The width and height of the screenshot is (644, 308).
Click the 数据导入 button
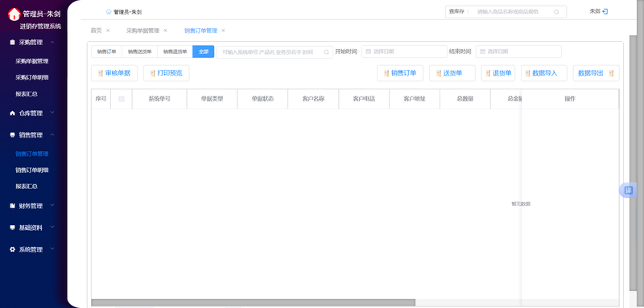click(544, 73)
